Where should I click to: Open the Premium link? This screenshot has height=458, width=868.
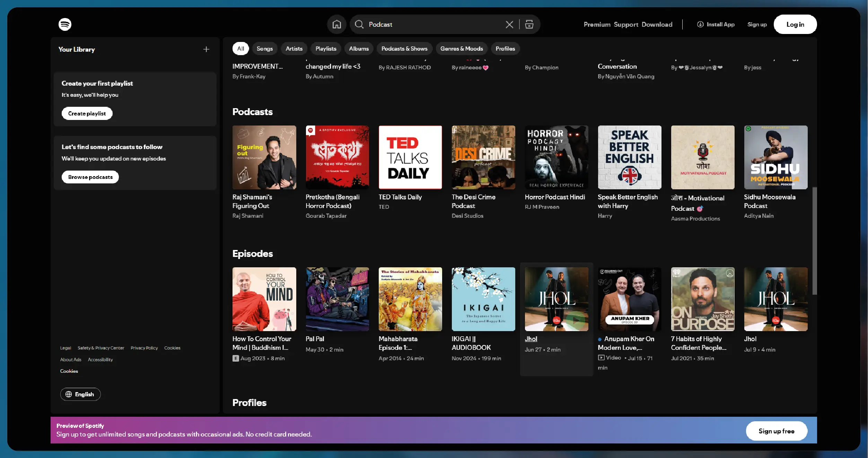coord(597,24)
